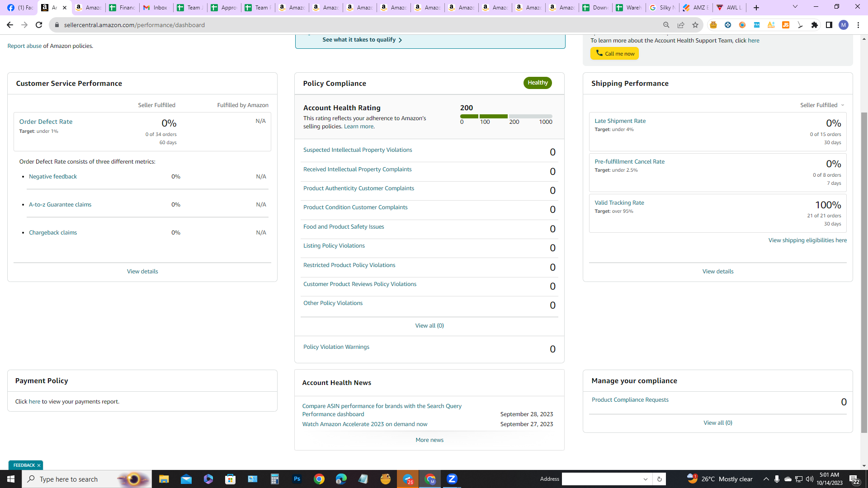Viewport: 868px width, 488px height.
Task: Switch to the Silky Google search tab
Action: coord(662,8)
